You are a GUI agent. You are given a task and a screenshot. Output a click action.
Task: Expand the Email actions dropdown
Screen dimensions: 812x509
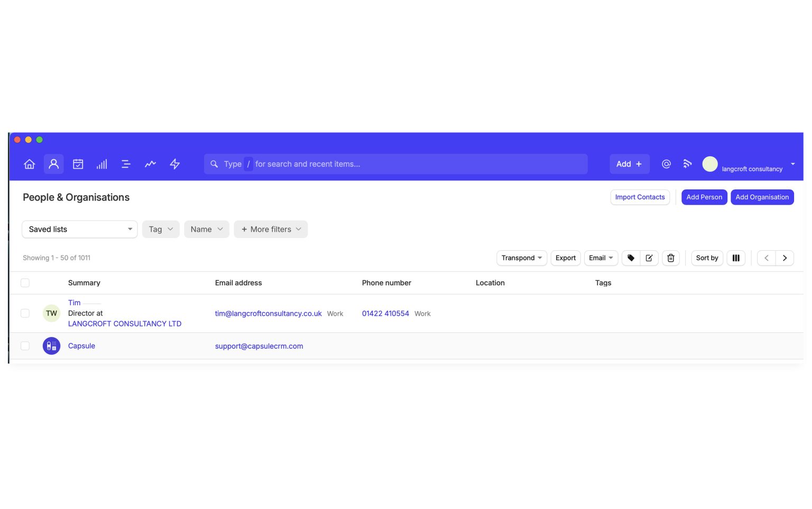pos(601,258)
